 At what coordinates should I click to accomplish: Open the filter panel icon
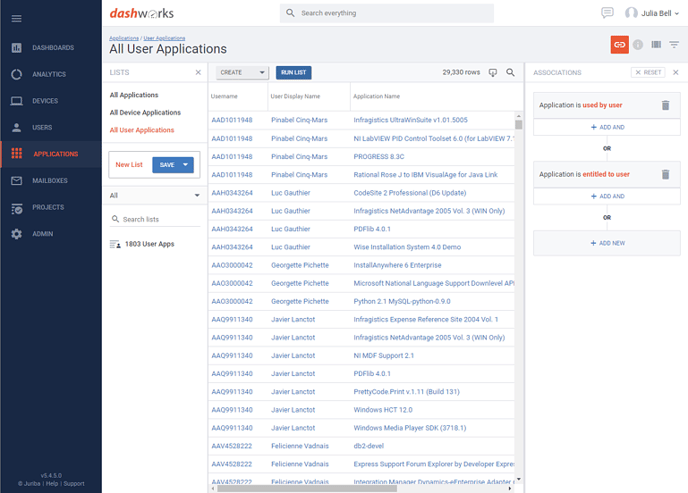674,44
